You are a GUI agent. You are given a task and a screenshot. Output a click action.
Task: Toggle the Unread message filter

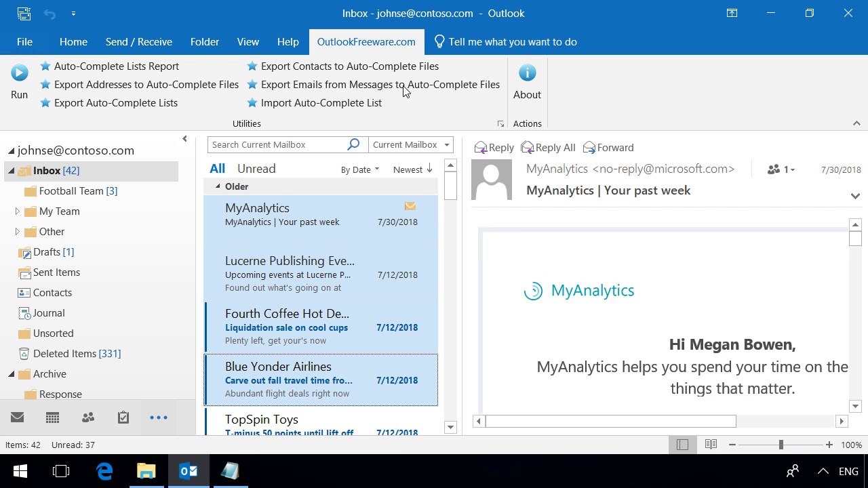tap(256, 169)
